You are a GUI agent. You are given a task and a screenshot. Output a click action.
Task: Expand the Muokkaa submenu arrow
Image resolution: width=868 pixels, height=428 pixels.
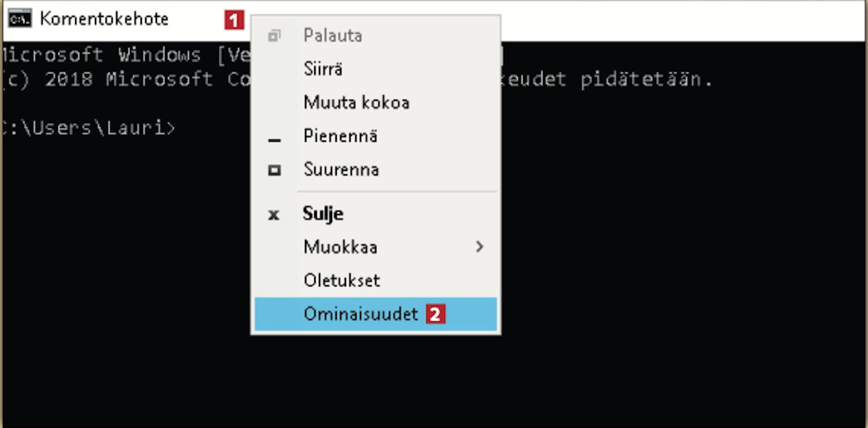click(479, 247)
